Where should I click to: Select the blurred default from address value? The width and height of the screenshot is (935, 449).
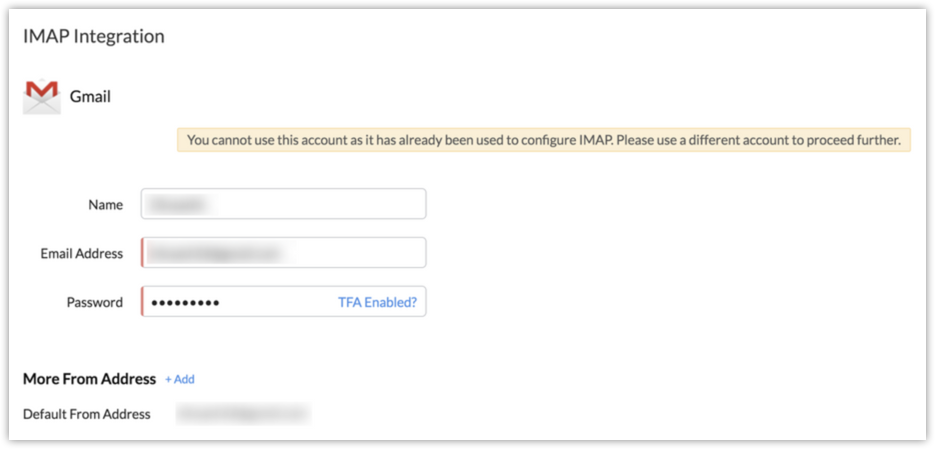point(242,414)
